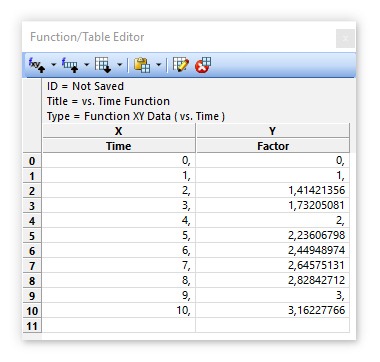380x362 pixels.
Task: Click the ID = Not Saved line
Action: 85,86
